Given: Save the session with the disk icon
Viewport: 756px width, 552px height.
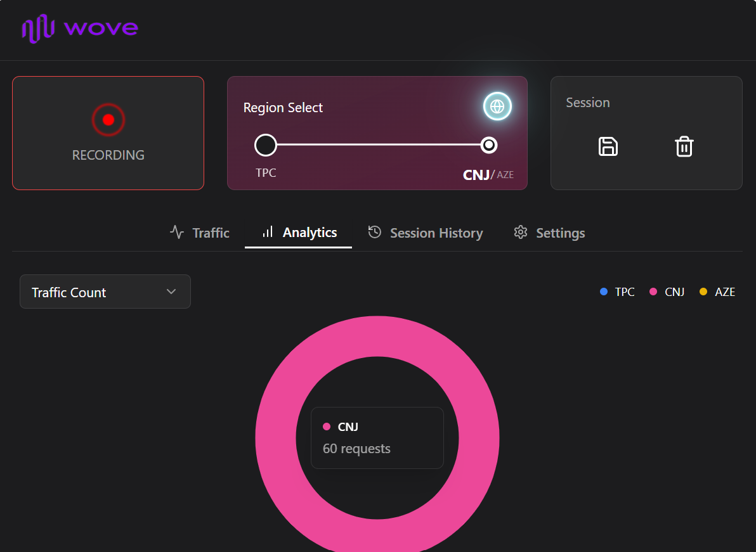Looking at the screenshot, I should point(608,146).
